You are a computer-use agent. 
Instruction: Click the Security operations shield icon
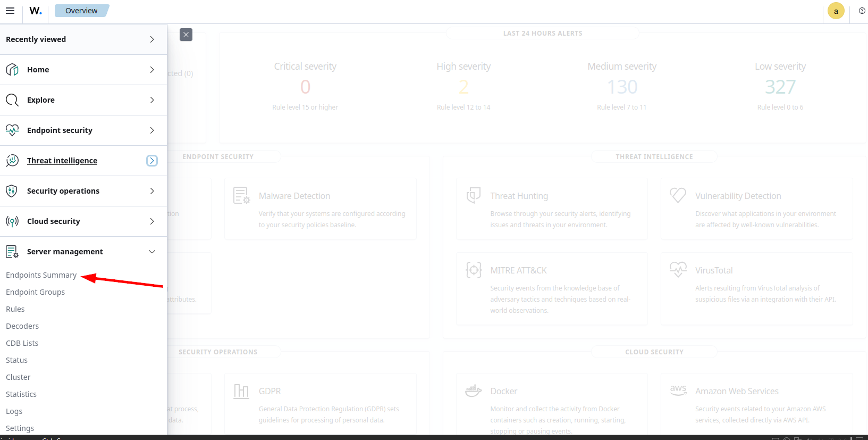tap(12, 191)
